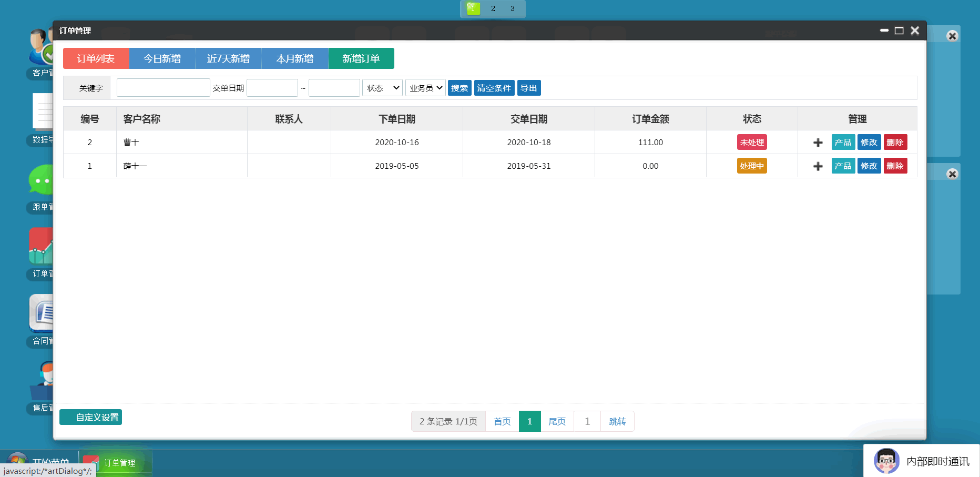Click the plus icon for order 2

(x=818, y=143)
